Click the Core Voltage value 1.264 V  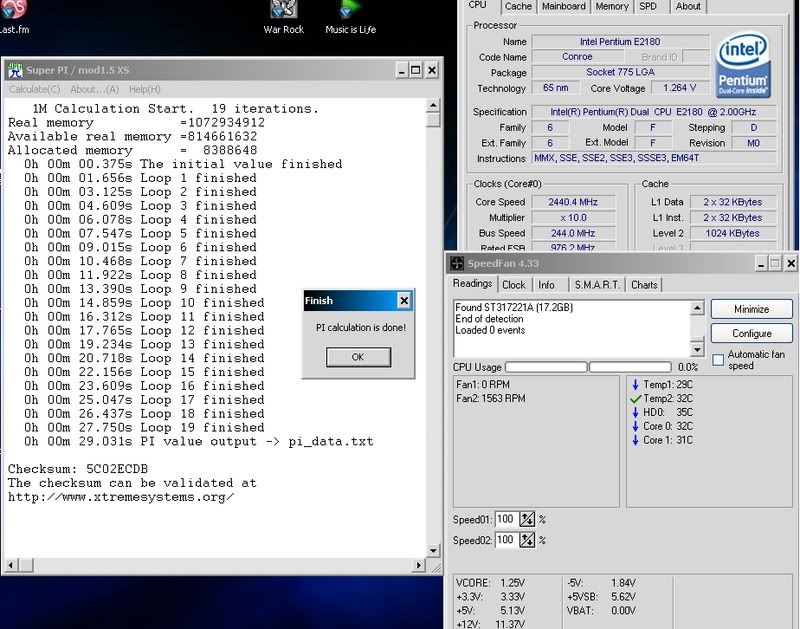[x=680, y=88]
